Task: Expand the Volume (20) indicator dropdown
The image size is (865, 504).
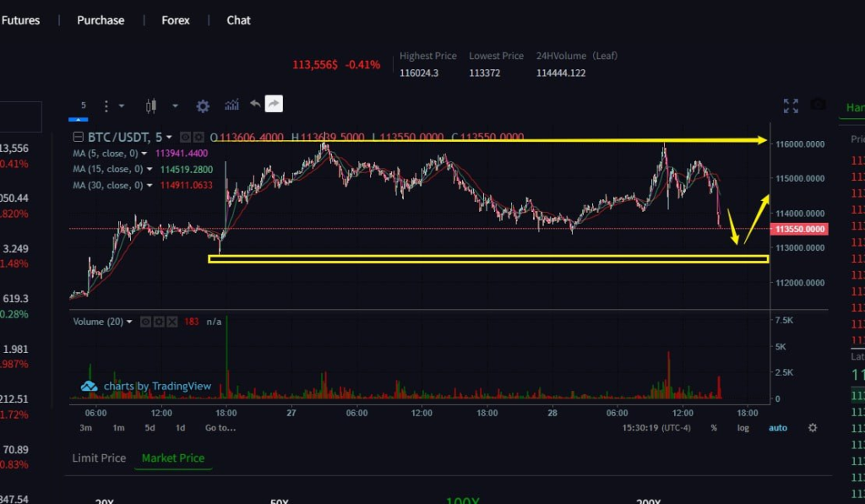Action: point(129,322)
